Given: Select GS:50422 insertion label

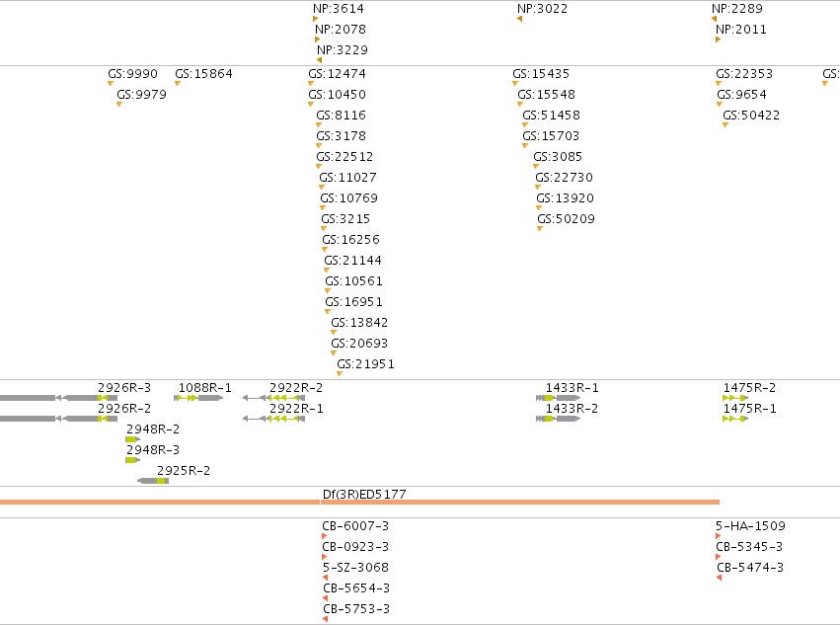Looking at the screenshot, I should (751, 116).
